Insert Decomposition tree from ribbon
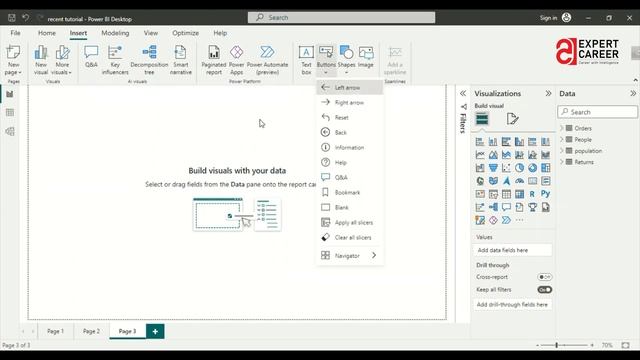640x360 pixels. pyautogui.click(x=149, y=60)
